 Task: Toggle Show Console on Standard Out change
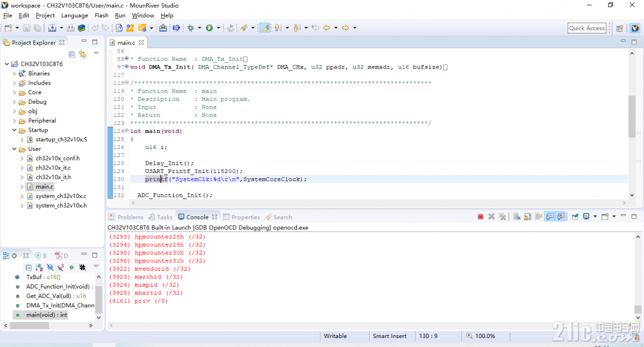point(550,217)
